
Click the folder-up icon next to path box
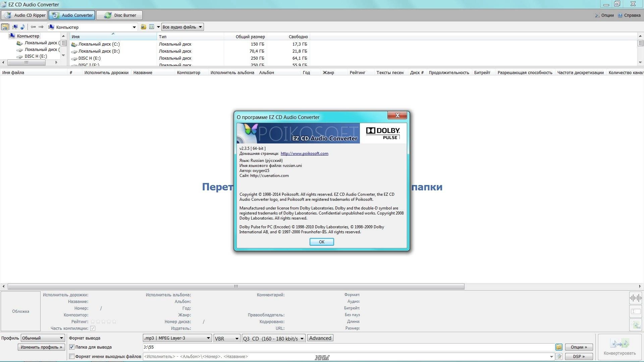(144, 27)
